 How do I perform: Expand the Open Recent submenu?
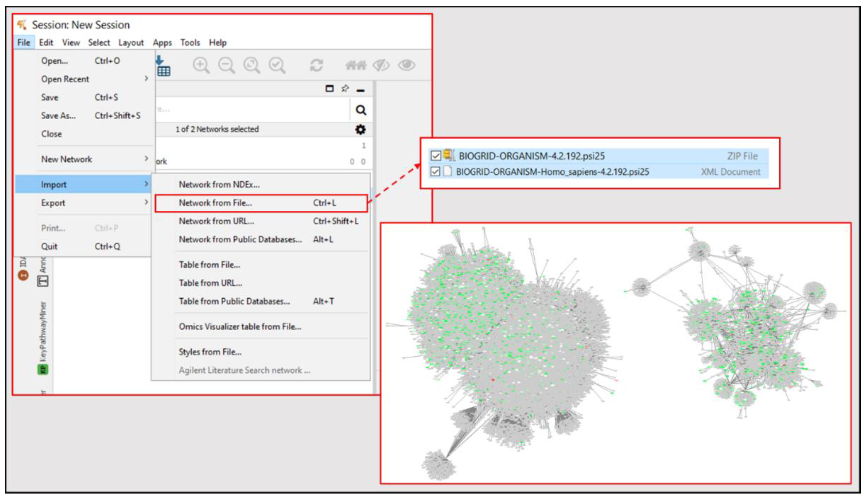93,79
